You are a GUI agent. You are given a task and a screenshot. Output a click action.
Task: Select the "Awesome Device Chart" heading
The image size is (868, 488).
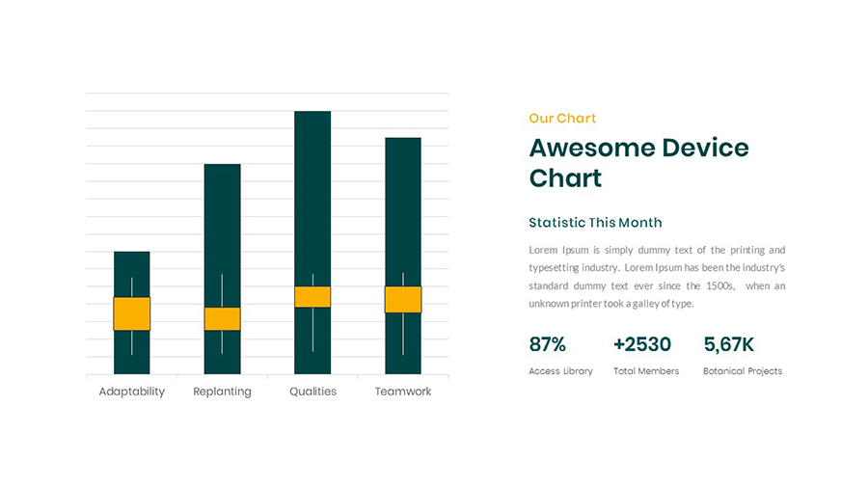pyautogui.click(x=638, y=163)
